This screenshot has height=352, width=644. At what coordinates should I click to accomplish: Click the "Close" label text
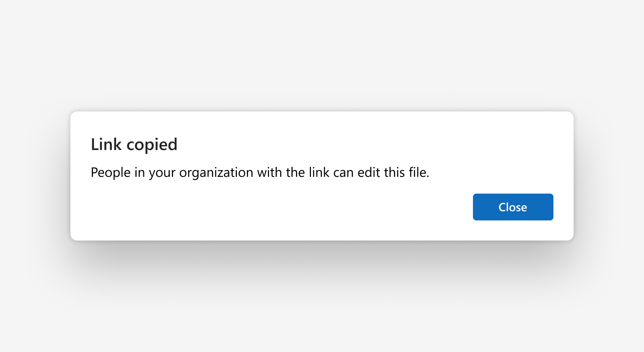click(513, 207)
